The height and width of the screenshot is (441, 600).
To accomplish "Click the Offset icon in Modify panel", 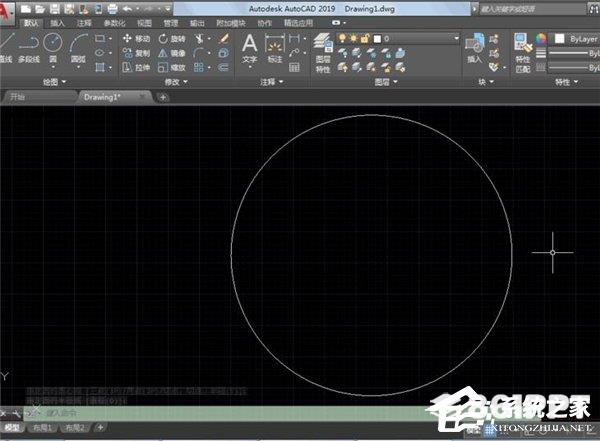I will [224, 67].
